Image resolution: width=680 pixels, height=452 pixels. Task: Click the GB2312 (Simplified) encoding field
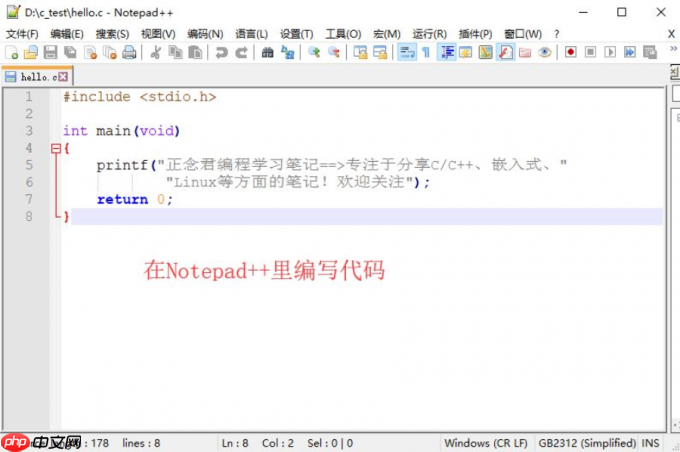coord(587,443)
